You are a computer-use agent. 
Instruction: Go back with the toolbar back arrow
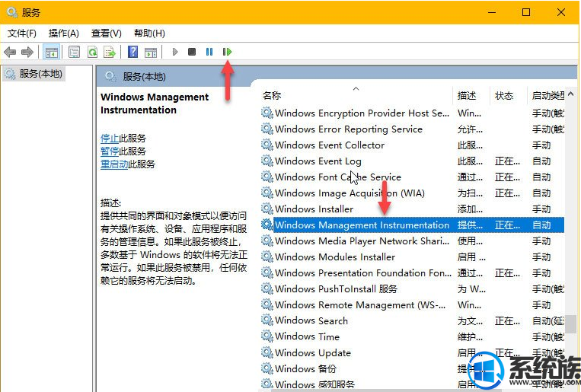click(10, 53)
